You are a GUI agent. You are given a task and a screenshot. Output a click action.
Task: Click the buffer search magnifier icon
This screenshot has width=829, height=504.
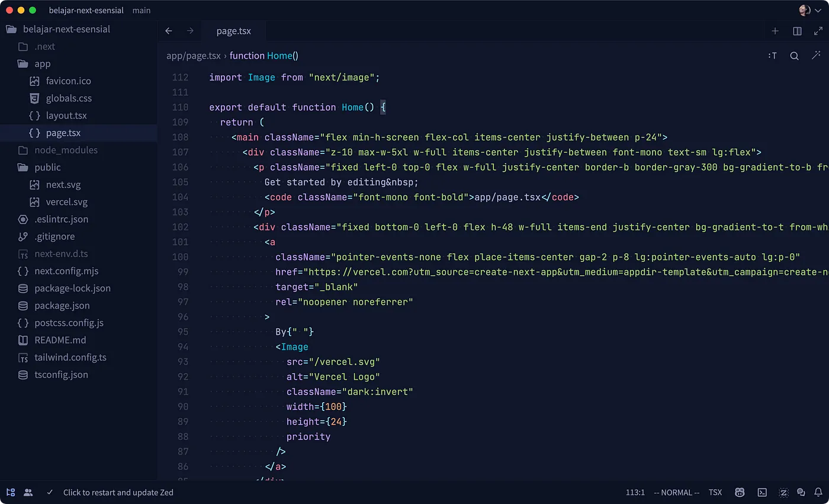pyautogui.click(x=794, y=56)
